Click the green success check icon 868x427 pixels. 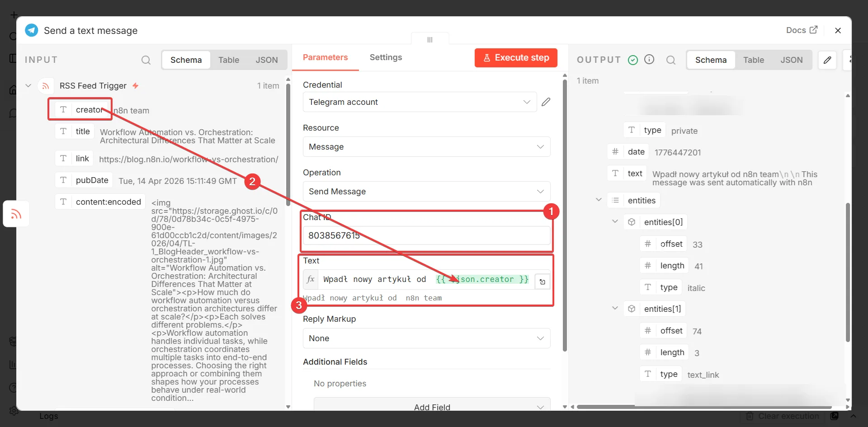[633, 60]
